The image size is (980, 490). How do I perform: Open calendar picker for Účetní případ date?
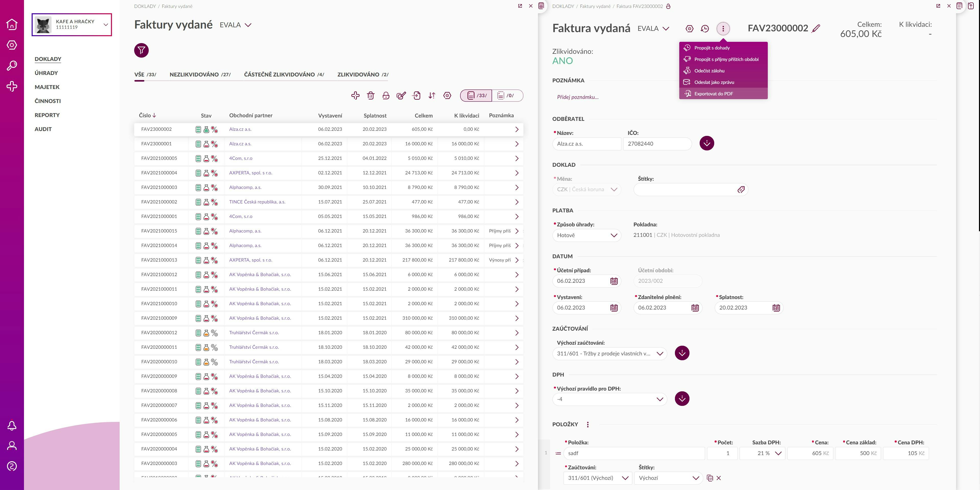coord(614,281)
